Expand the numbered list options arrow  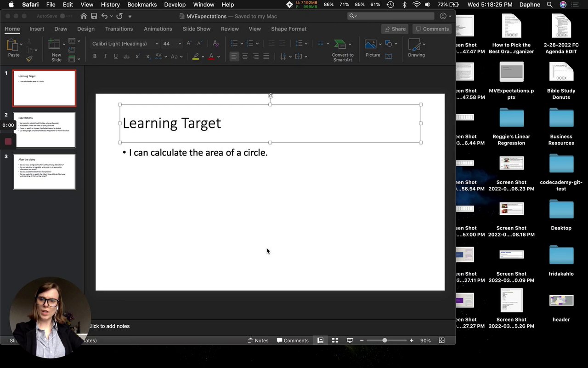point(257,44)
